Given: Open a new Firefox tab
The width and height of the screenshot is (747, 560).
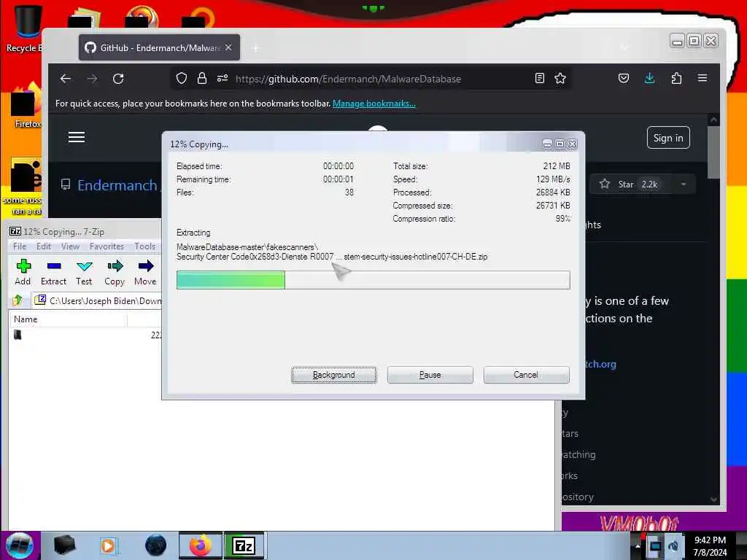Looking at the screenshot, I should click(x=256, y=48).
